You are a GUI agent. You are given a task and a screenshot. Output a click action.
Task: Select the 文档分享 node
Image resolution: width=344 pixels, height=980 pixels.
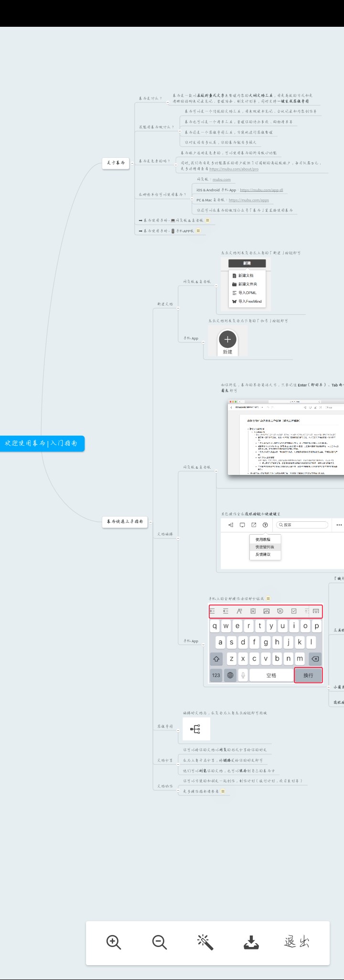[x=165, y=760]
